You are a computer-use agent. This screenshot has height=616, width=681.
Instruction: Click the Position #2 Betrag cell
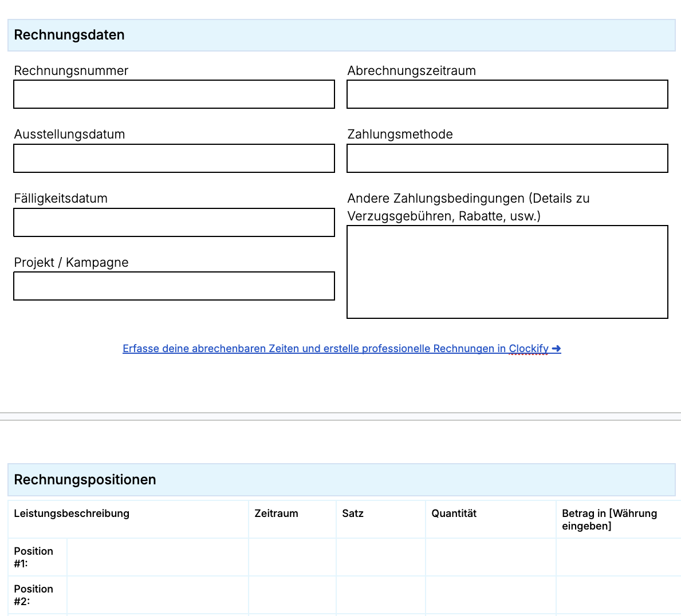(619, 595)
